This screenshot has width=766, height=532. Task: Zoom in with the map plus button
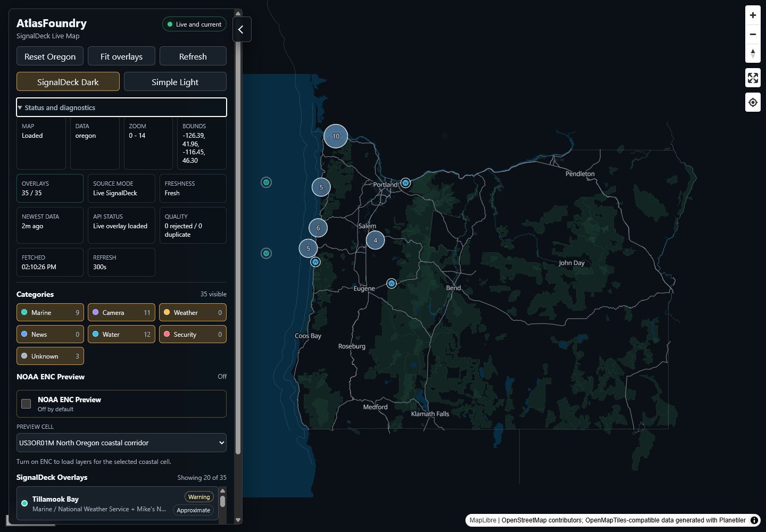pos(753,15)
